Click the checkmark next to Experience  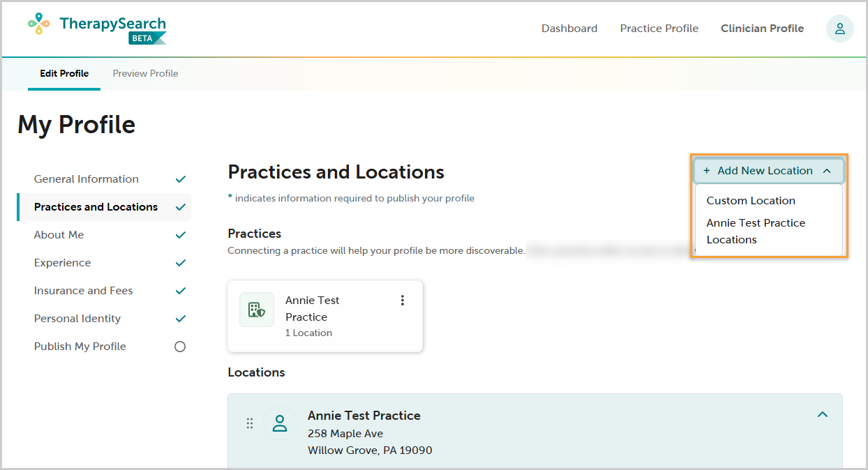[x=181, y=263]
